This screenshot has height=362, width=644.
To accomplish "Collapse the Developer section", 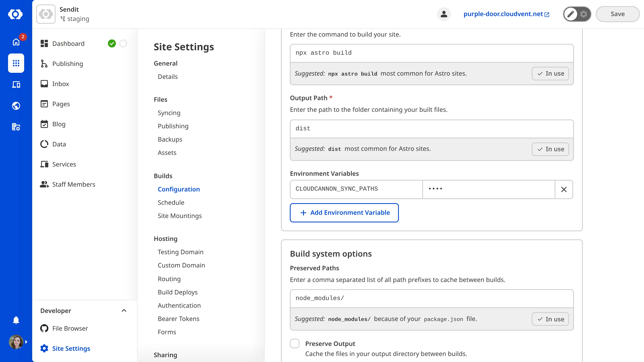I will [124, 311].
